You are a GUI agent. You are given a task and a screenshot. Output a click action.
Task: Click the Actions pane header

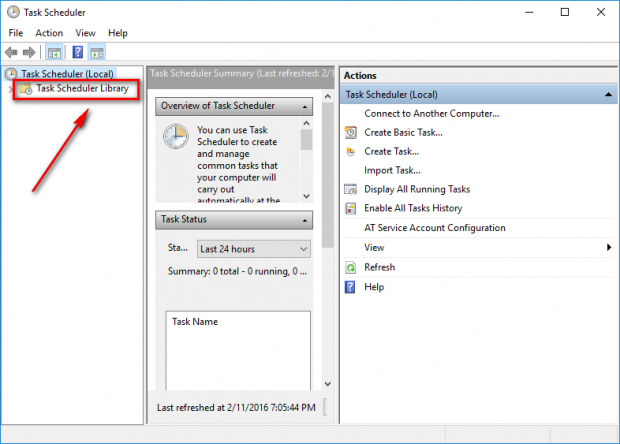click(x=478, y=76)
